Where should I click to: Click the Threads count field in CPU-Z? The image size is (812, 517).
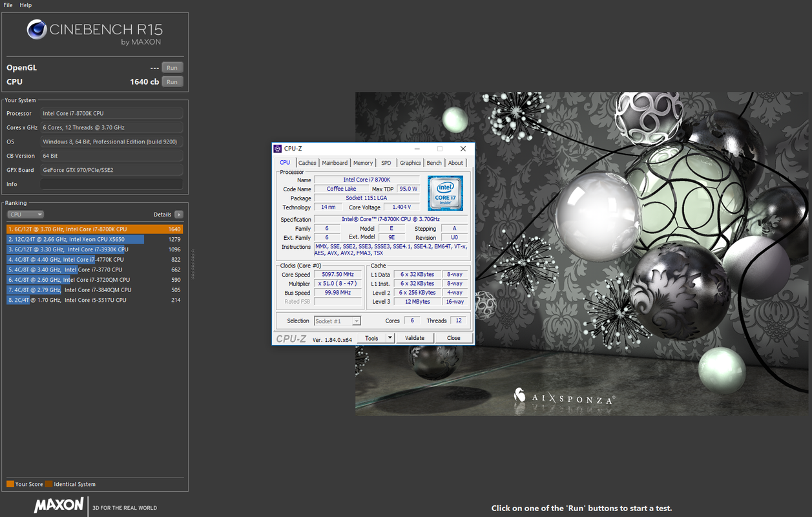pos(459,321)
